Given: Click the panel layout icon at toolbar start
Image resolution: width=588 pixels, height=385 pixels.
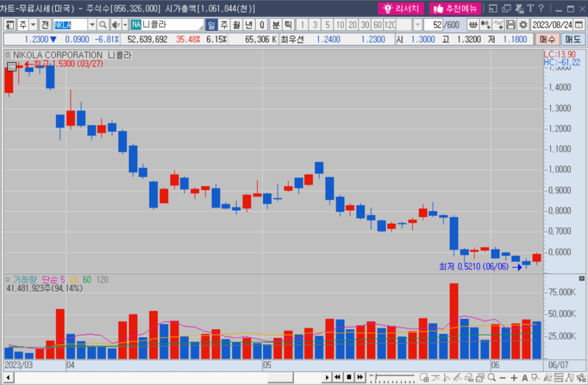Looking at the screenshot, I should 10,25.
